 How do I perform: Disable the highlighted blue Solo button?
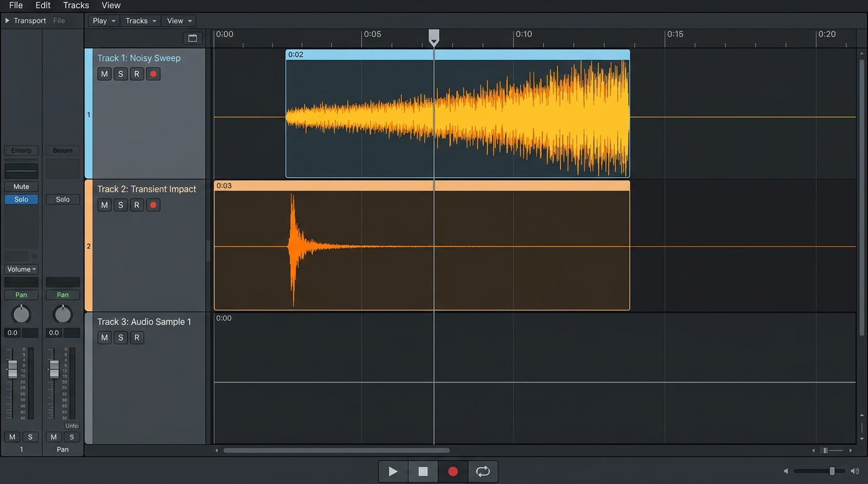point(21,199)
